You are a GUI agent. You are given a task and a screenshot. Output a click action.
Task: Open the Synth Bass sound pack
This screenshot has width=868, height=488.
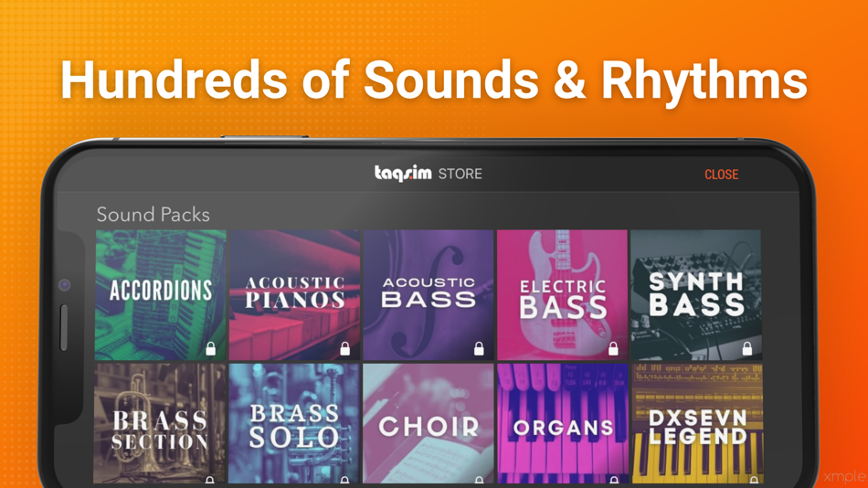coord(696,294)
